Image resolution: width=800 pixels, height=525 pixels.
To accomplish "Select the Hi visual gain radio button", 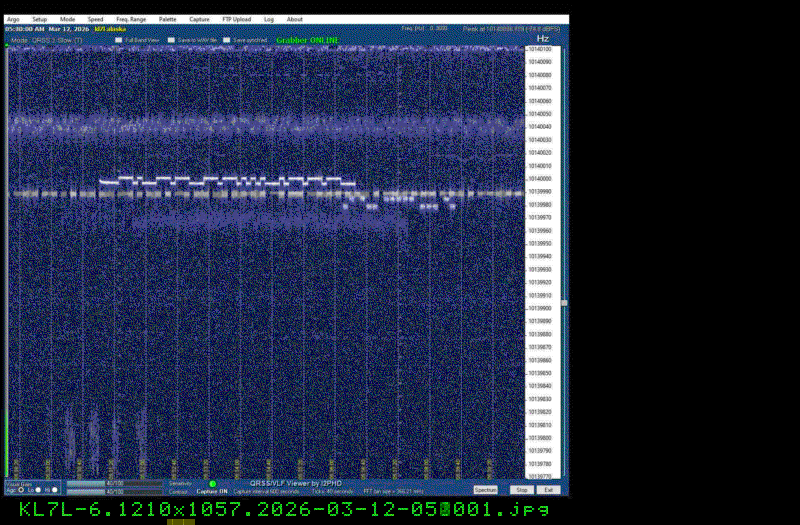I will pos(54,490).
